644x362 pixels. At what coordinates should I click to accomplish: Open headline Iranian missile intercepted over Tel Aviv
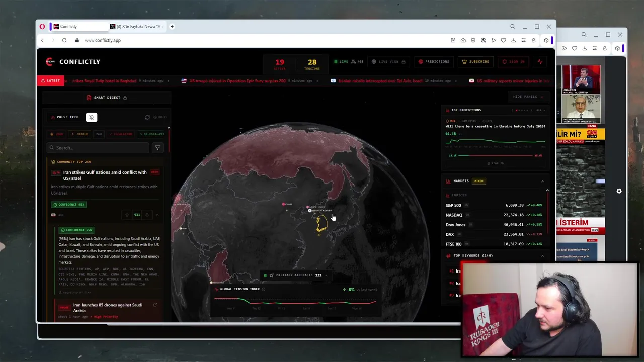380,80
